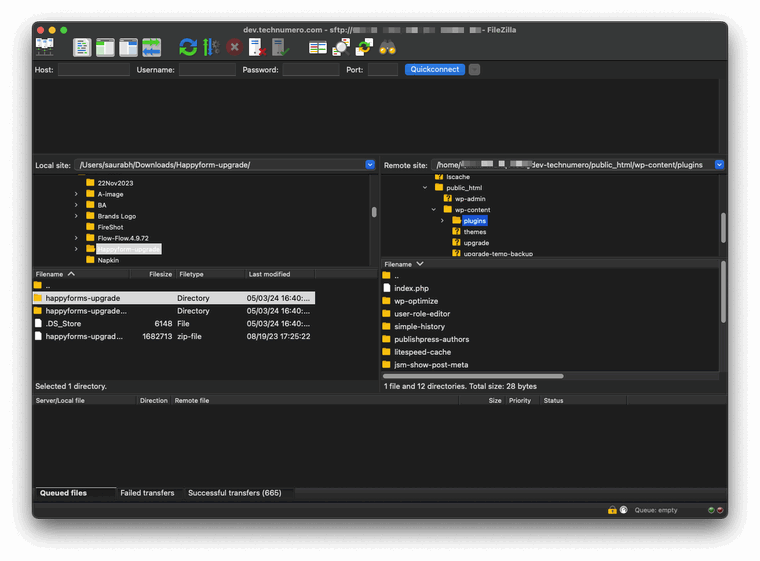Focus the Password field
760x561 pixels.
point(311,70)
